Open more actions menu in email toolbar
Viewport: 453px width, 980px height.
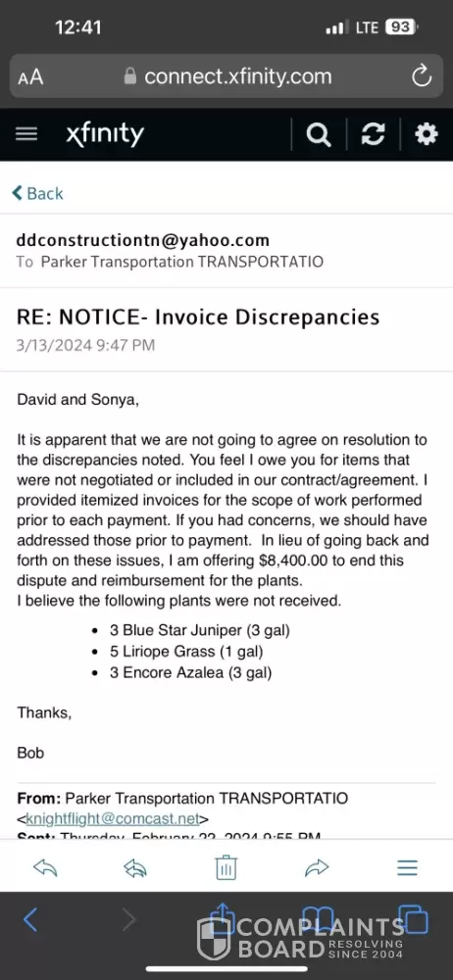coord(407,867)
